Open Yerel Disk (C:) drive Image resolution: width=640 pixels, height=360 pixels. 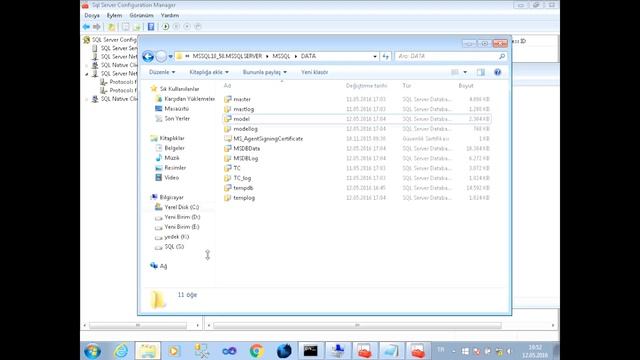[182, 207]
